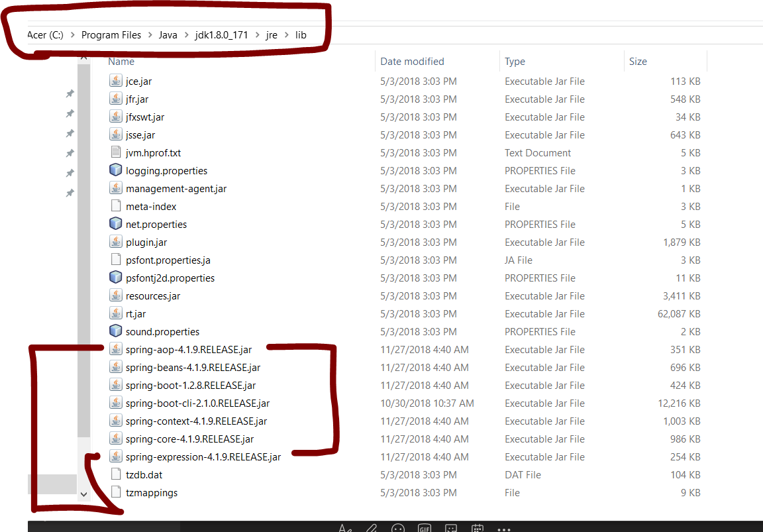Click the lib breadcrumb segment
763x532 pixels.
301,35
